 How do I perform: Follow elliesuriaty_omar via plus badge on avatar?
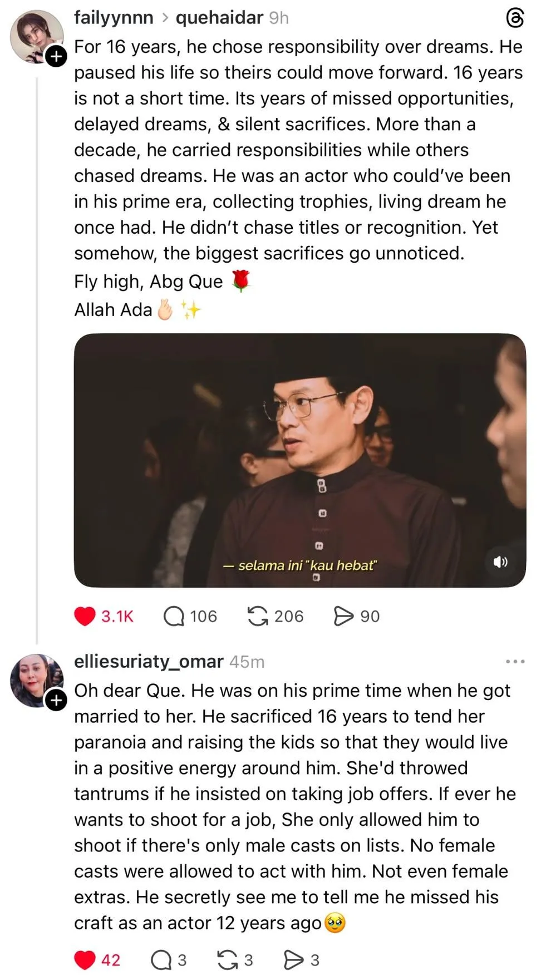[x=56, y=700]
